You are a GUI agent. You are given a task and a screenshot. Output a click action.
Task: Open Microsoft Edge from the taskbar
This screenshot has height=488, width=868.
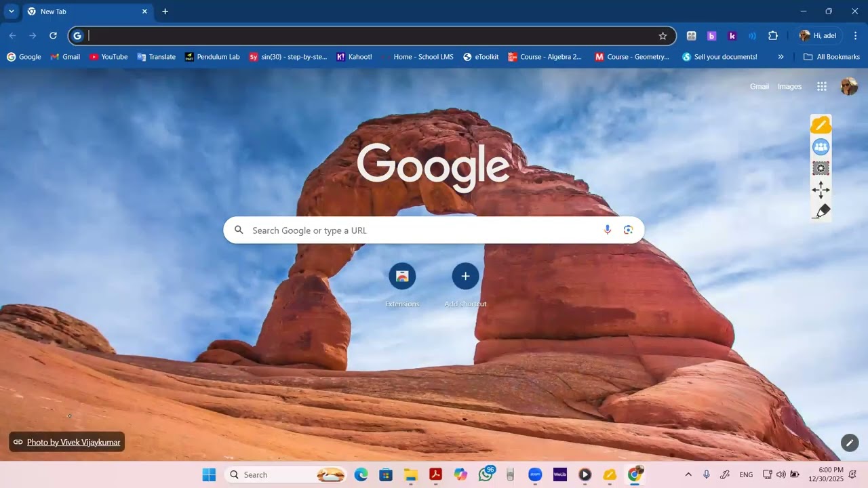[361, 474]
